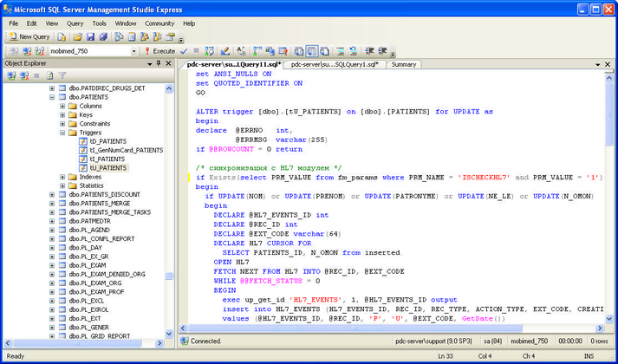This screenshot has width=618, height=364.
Task: Comment out the selected lines
Action: click(x=341, y=51)
